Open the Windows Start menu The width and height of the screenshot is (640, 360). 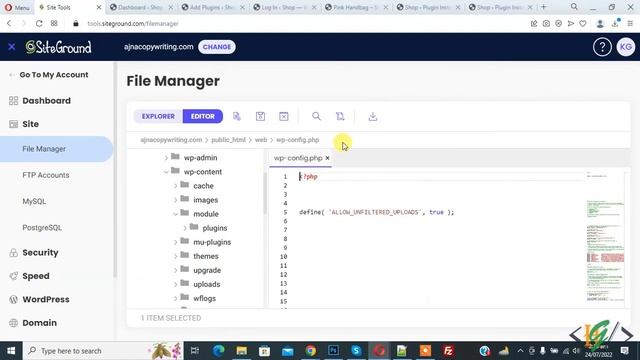[x=11, y=351]
